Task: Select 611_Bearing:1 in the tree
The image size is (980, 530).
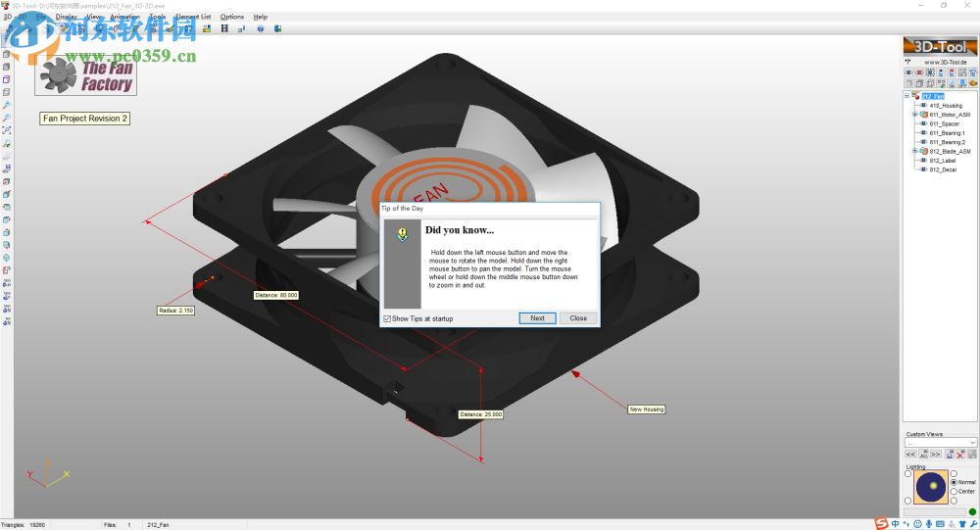Action: coord(947,133)
